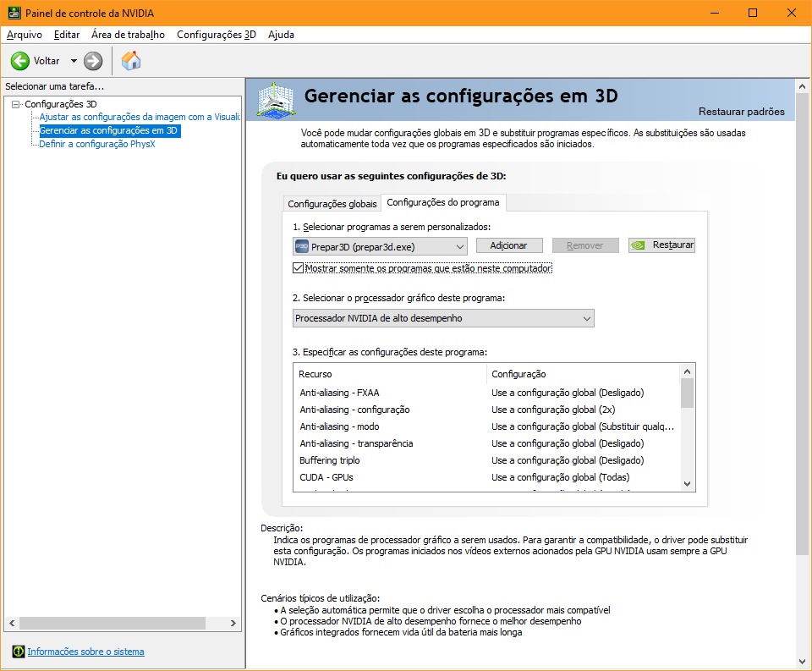Click the Anti-aliasing - transparência row
This screenshot has width=812, height=671.
coord(486,443)
